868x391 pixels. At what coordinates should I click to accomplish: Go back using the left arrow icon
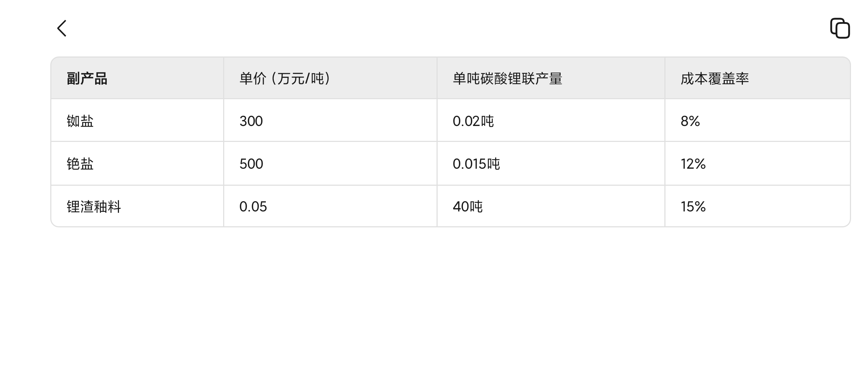[x=62, y=28]
